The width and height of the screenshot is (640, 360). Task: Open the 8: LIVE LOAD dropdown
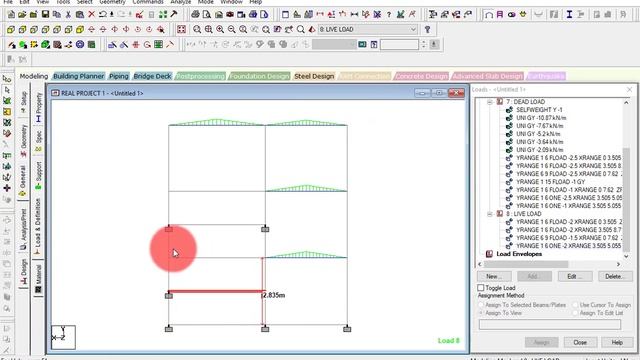pos(368,29)
